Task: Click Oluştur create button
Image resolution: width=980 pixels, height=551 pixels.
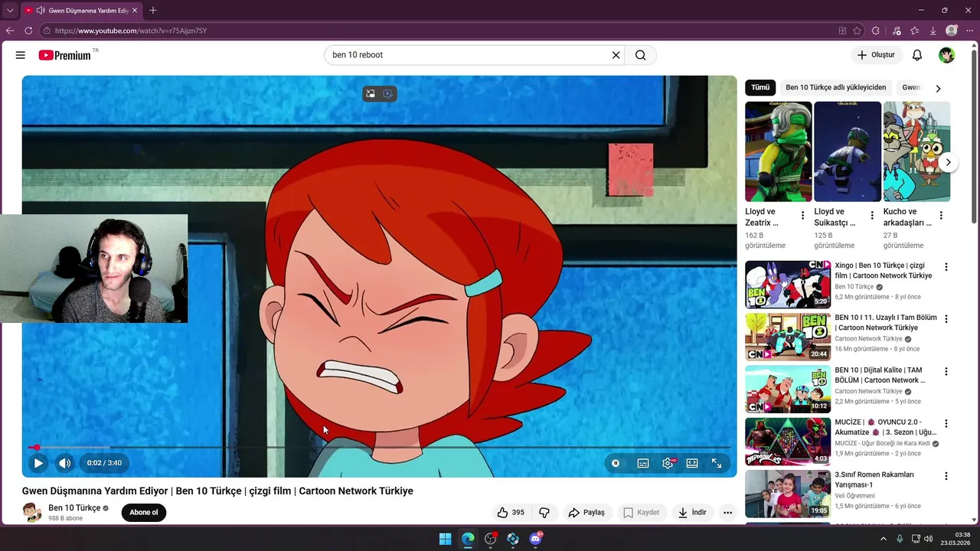Action: click(876, 55)
